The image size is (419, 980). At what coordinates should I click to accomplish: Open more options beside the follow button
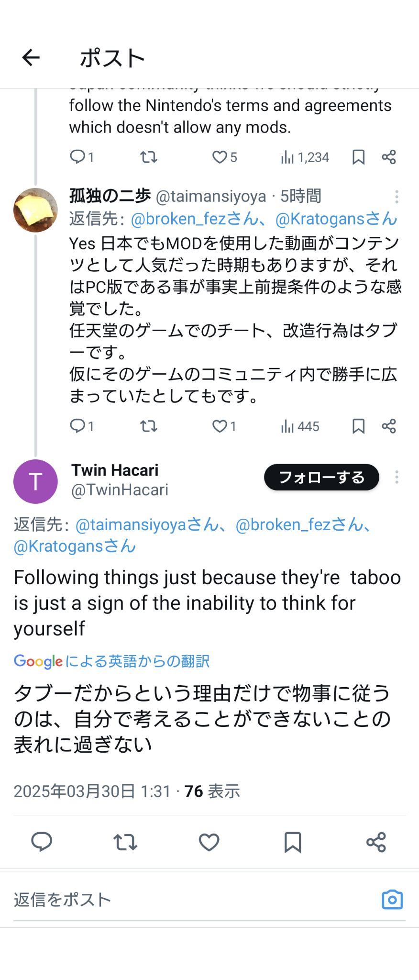click(397, 477)
